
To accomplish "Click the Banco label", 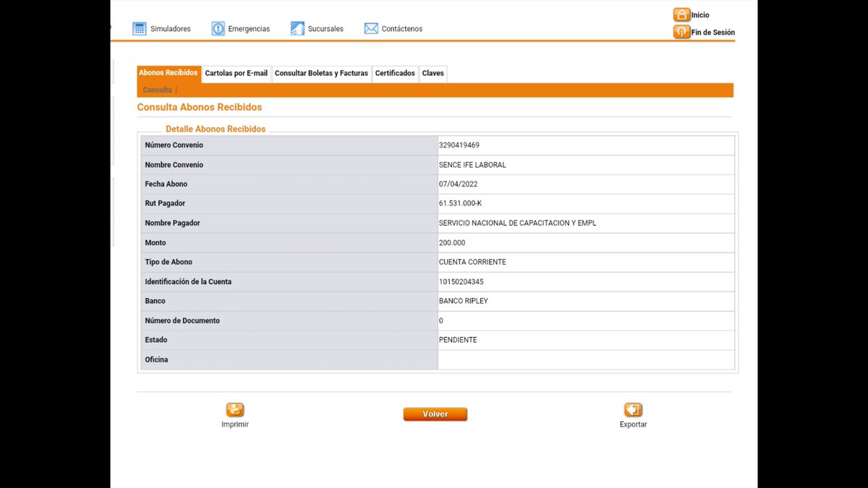I will pos(155,301).
